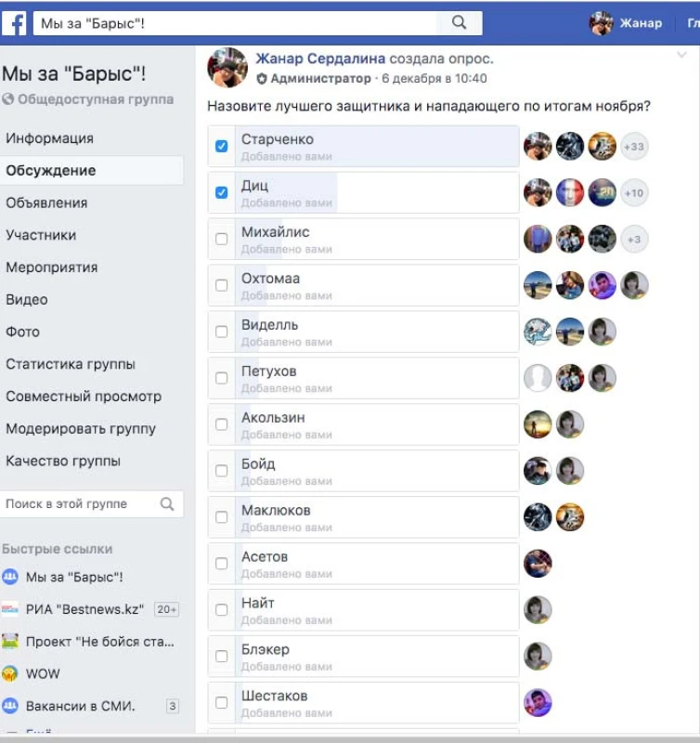Uncheck the Диц poll option

(221, 192)
